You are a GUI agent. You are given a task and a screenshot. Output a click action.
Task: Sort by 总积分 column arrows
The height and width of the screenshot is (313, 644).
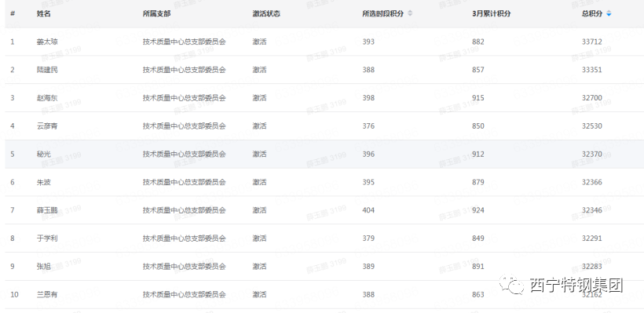(609, 13)
